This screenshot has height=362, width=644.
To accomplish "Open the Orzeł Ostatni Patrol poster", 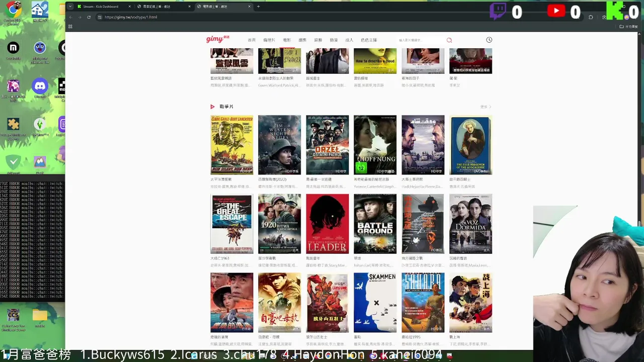I will [x=328, y=145].
